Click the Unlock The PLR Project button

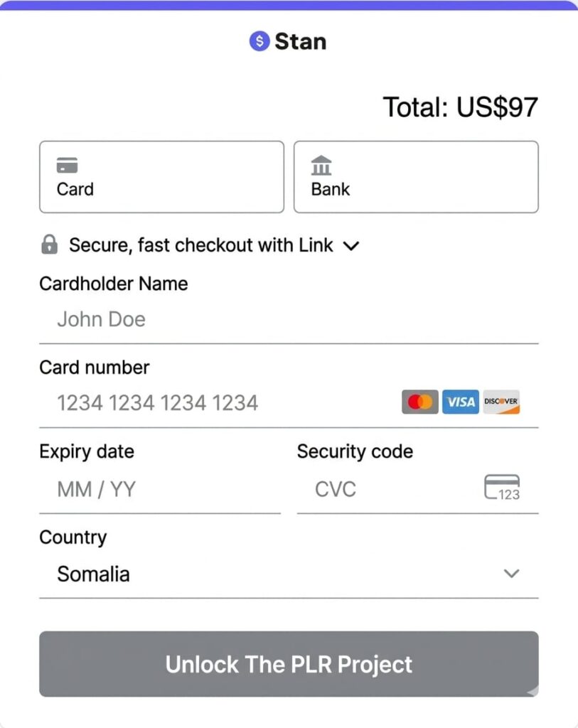coord(289,664)
